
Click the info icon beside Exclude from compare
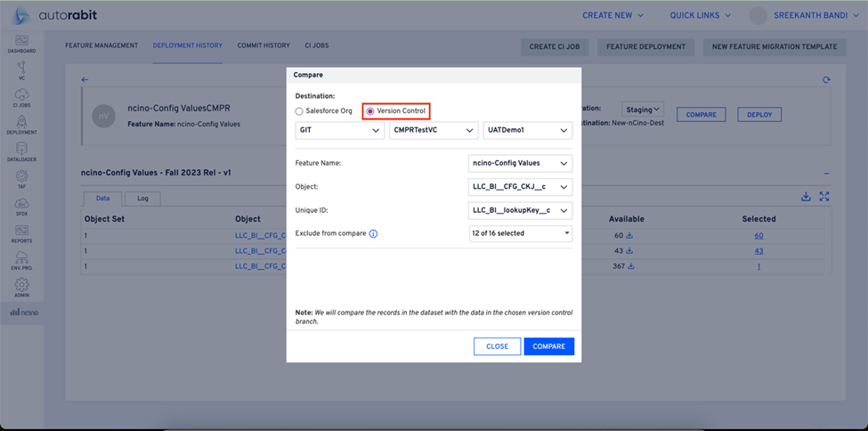(373, 233)
